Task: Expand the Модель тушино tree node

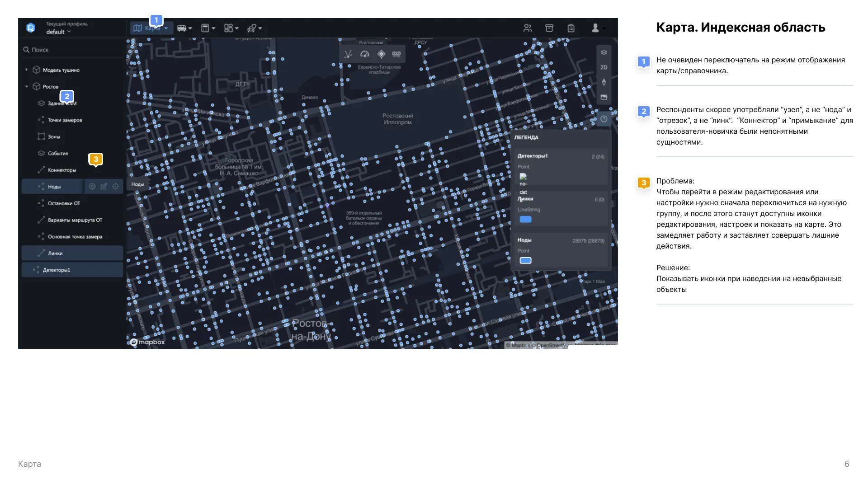Action: click(27, 70)
